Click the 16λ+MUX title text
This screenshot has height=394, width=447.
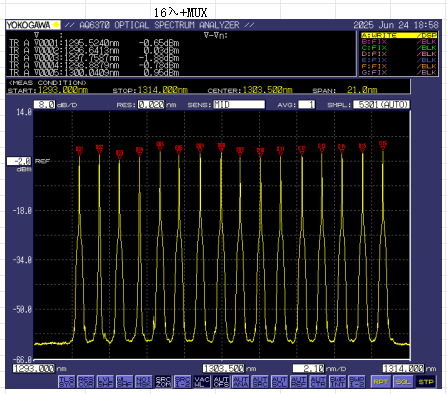181,13
